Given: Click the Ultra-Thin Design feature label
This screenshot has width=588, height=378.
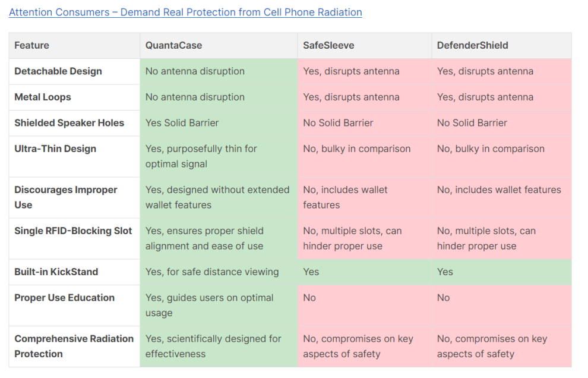Looking at the screenshot, I should pos(55,149).
